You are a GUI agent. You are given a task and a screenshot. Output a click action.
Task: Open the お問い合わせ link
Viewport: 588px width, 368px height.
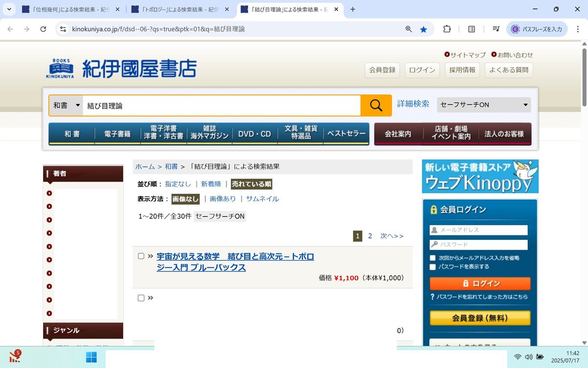515,55
